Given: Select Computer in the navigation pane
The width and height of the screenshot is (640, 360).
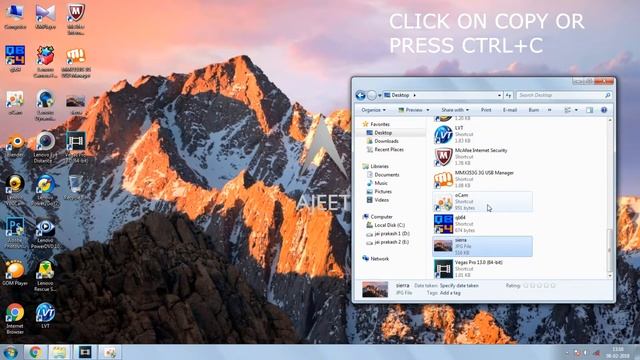Looking at the screenshot, I should pyautogui.click(x=381, y=217).
